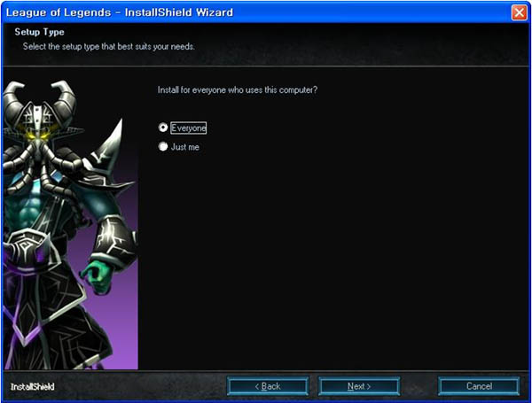Screen dimensions: 532x403
Task: Close the InstallShield Wizard window
Action: click(x=519, y=12)
